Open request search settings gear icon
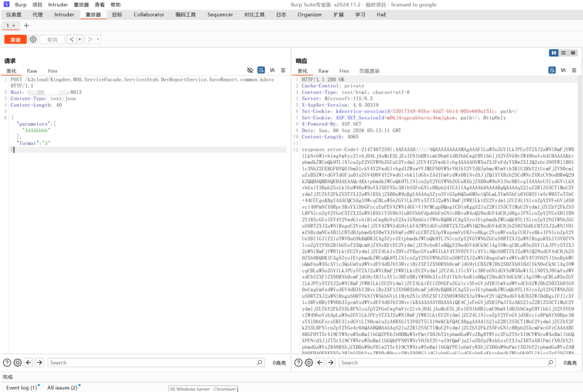 click(17, 363)
